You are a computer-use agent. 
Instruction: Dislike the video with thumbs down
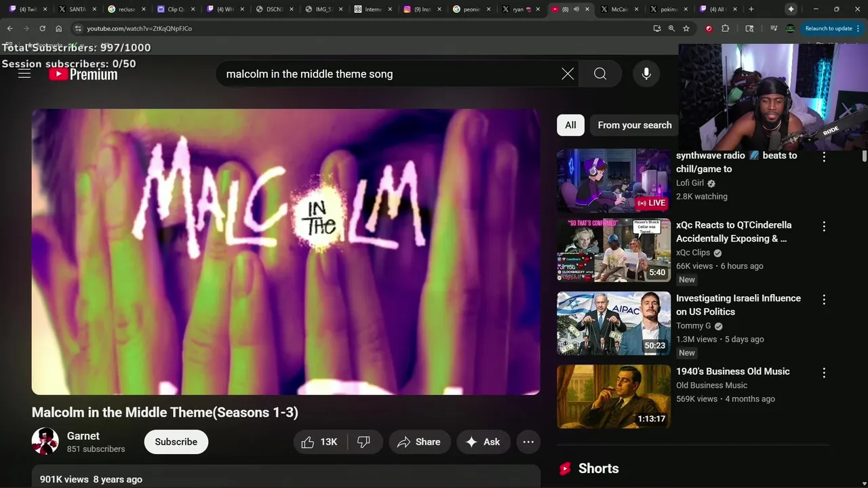pos(364,442)
